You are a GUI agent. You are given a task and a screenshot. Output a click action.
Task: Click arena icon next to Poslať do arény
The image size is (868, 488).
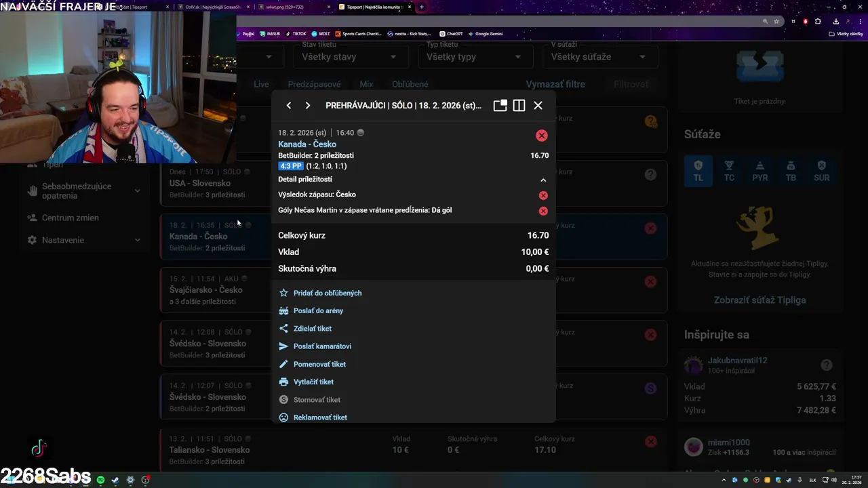pyautogui.click(x=283, y=310)
